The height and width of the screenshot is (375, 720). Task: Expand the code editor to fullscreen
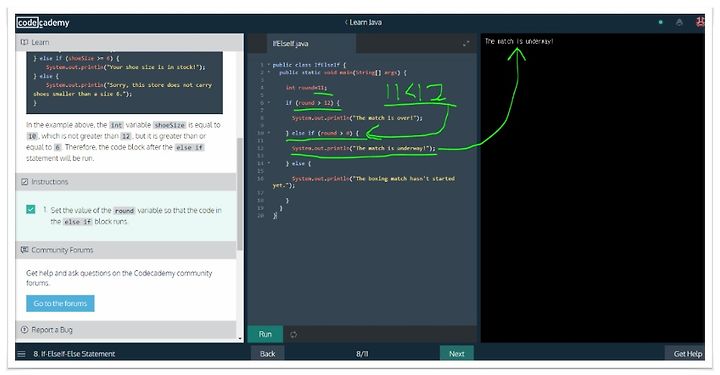(466, 44)
